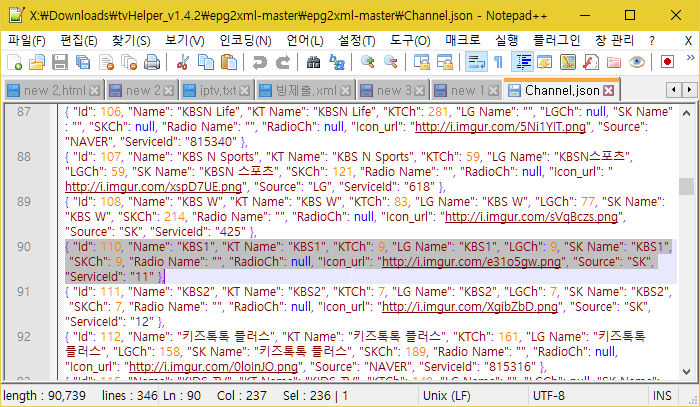The height and width of the screenshot is (407, 700).
Task: Click the Save All toolbar icon
Action: click(x=83, y=62)
